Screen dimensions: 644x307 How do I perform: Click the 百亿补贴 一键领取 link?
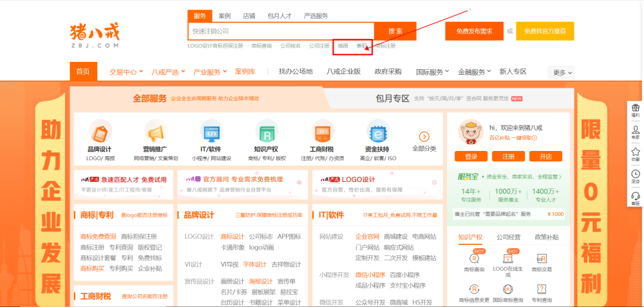(x=513, y=138)
